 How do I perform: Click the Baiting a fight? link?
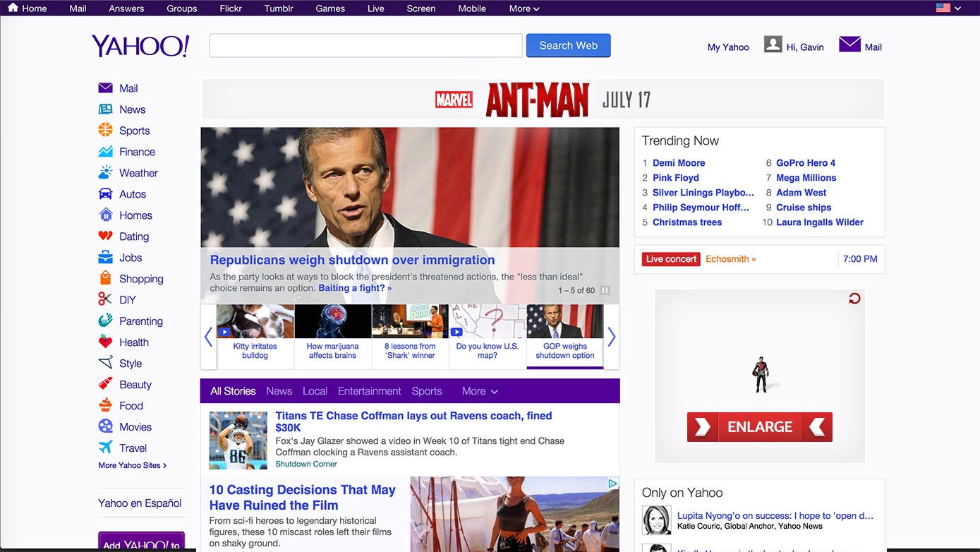tap(355, 288)
